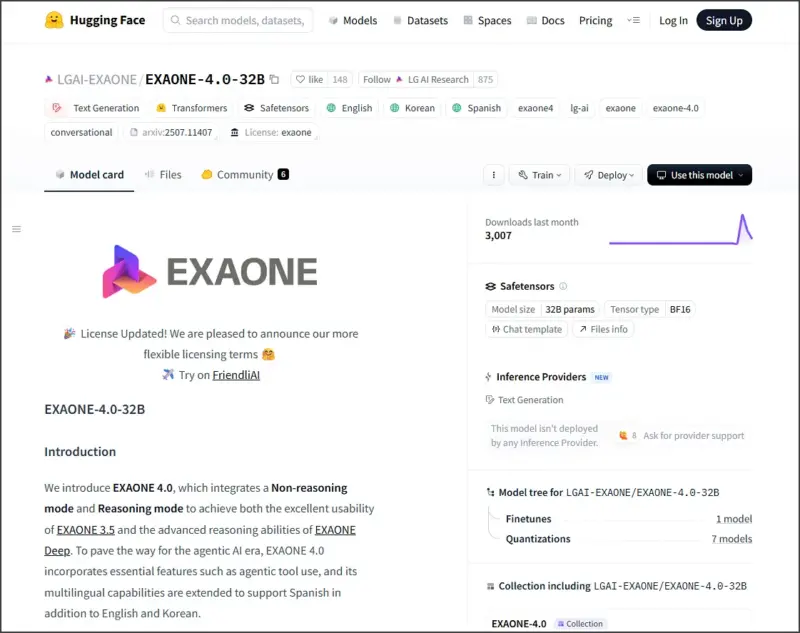Click the Hugging Face logo emoji
Image resolution: width=800 pixels, height=633 pixels.
(54, 20)
